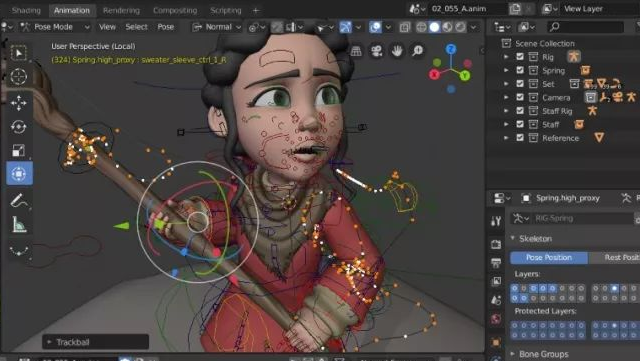This screenshot has width=640, height=361.
Task: Click the outliner search field
Action: [x=586, y=27]
